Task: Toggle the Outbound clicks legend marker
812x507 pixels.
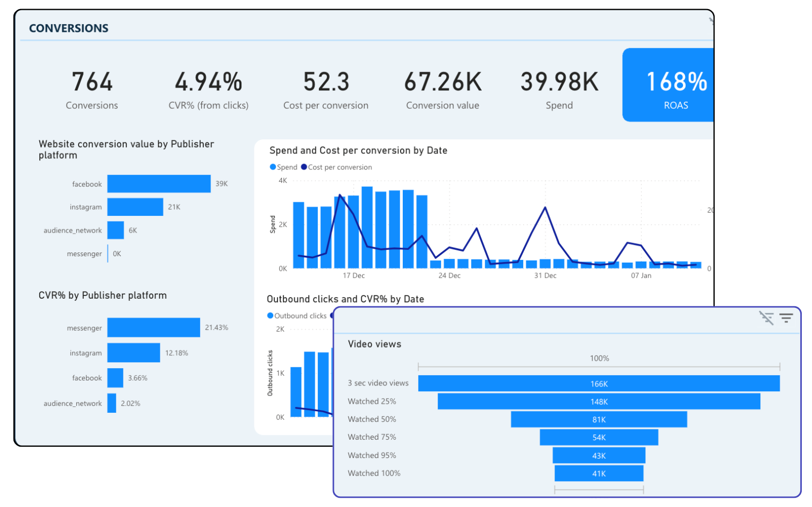Action: click(x=270, y=316)
